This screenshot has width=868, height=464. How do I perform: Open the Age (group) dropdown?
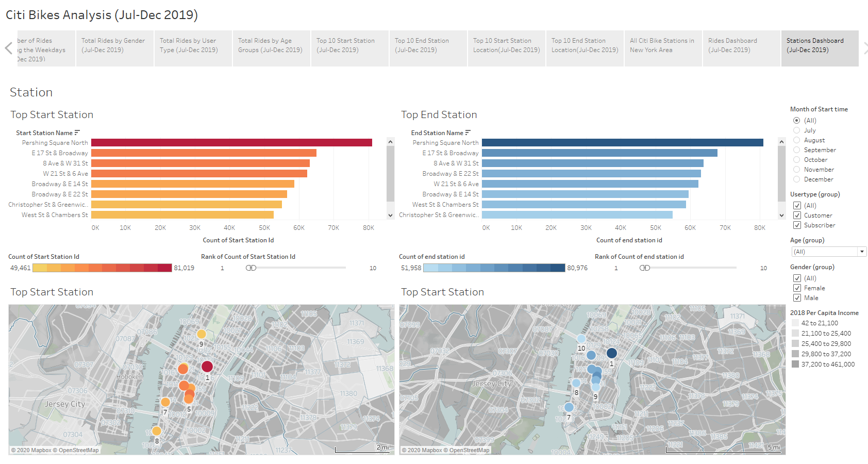pos(829,252)
